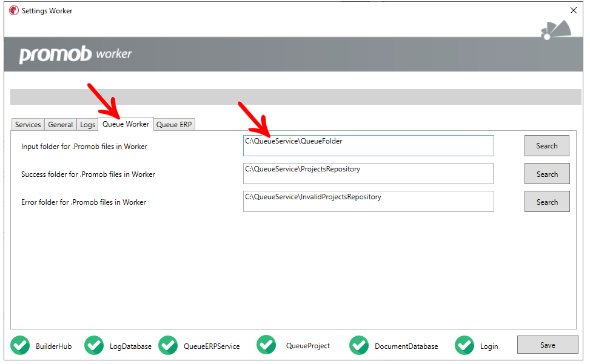This screenshot has height=364, width=590.
Task: Click the LogDatabase green check status icon
Action: coord(94,345)
